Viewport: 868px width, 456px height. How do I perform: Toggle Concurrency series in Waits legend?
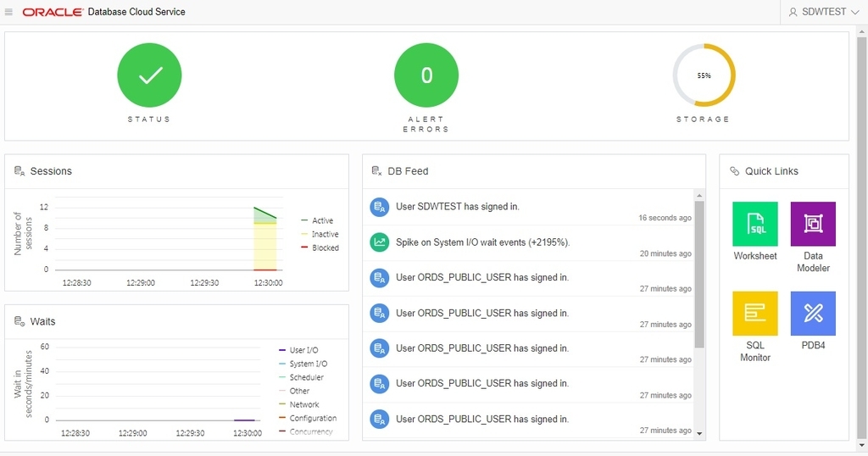coord(306,431)
